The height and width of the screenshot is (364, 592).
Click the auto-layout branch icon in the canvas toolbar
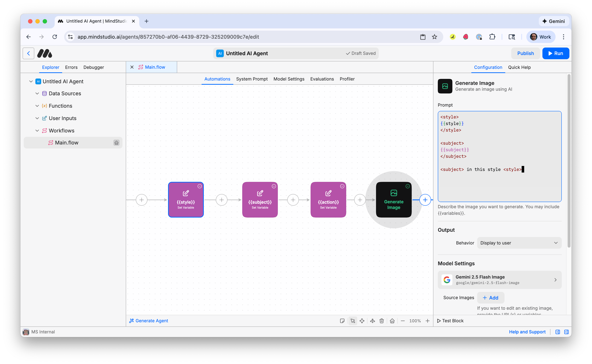[373, 321]
